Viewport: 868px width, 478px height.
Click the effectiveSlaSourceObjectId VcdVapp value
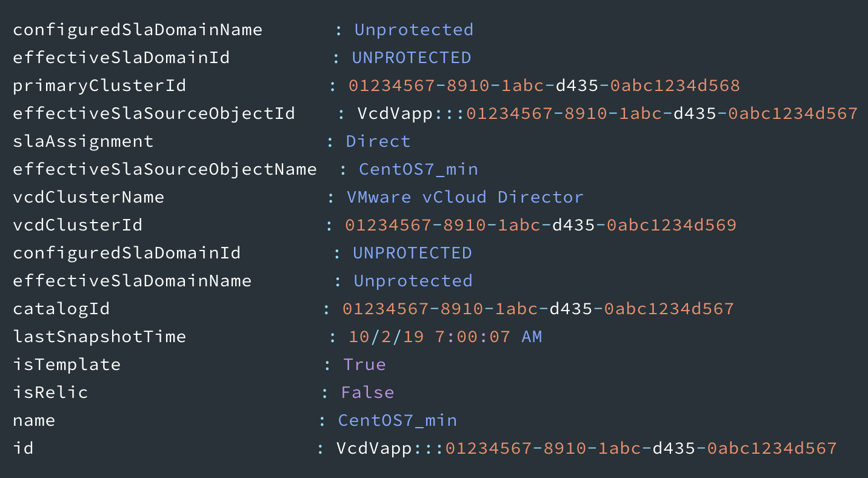(x=607, y=113)
